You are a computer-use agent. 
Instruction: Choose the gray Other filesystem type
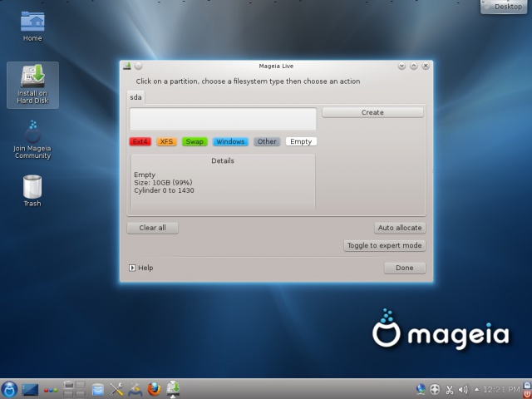pyautogui.click(x=267, y=141)
